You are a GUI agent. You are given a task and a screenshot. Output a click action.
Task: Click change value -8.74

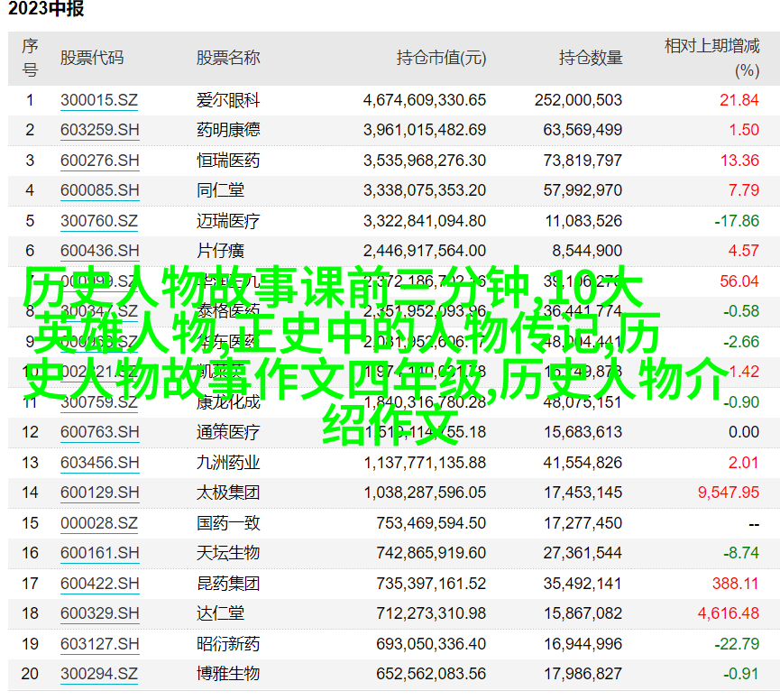(741, 554)
